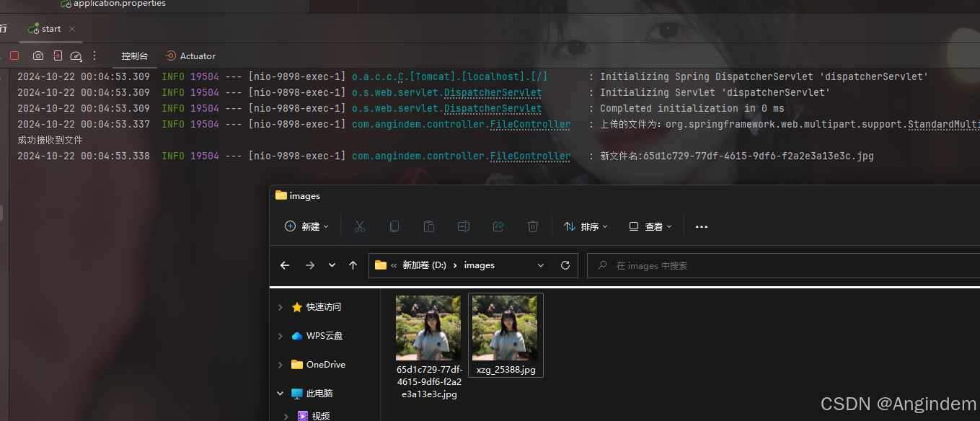
Task: Select the 65d1c729 UUID jpg thumbnail
Action: (x=428, y=328)
